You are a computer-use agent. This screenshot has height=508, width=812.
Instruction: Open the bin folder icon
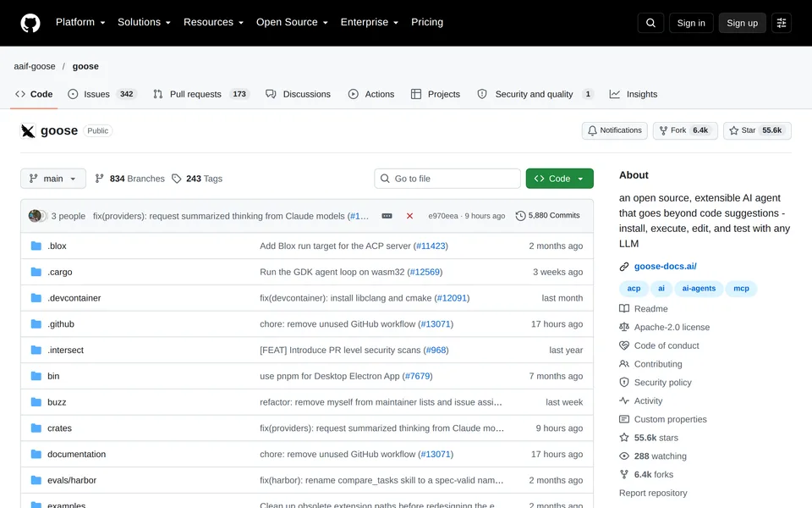[36, 376]
